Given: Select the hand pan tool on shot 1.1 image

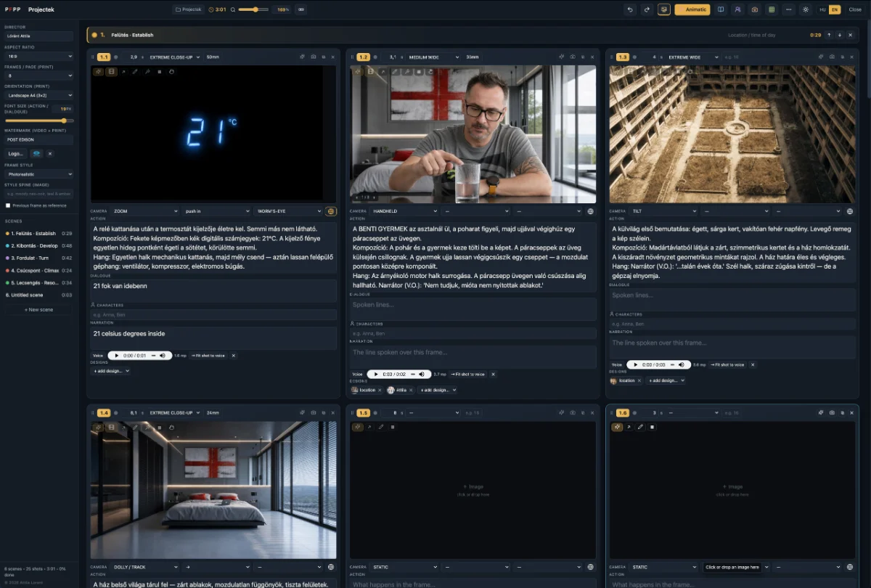Looking at the screenshot, I should (172, 72).
